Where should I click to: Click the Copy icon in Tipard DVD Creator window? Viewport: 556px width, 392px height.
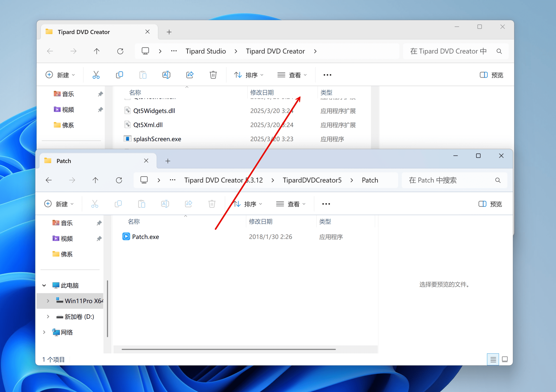[x=119, y=75]
